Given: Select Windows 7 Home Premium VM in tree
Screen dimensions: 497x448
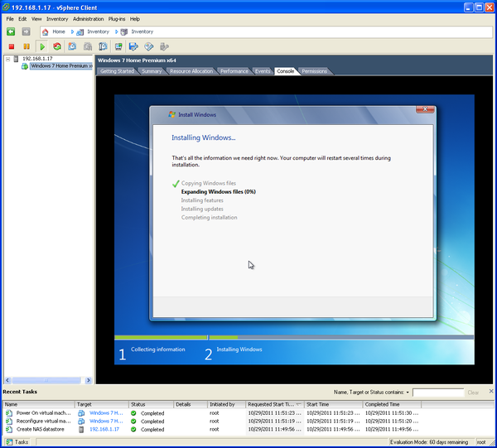Looking at the screenshot, I should pos(60,66).
